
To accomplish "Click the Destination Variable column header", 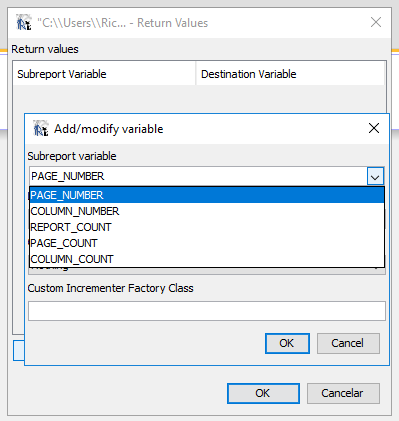I will (x=291, y=74).
